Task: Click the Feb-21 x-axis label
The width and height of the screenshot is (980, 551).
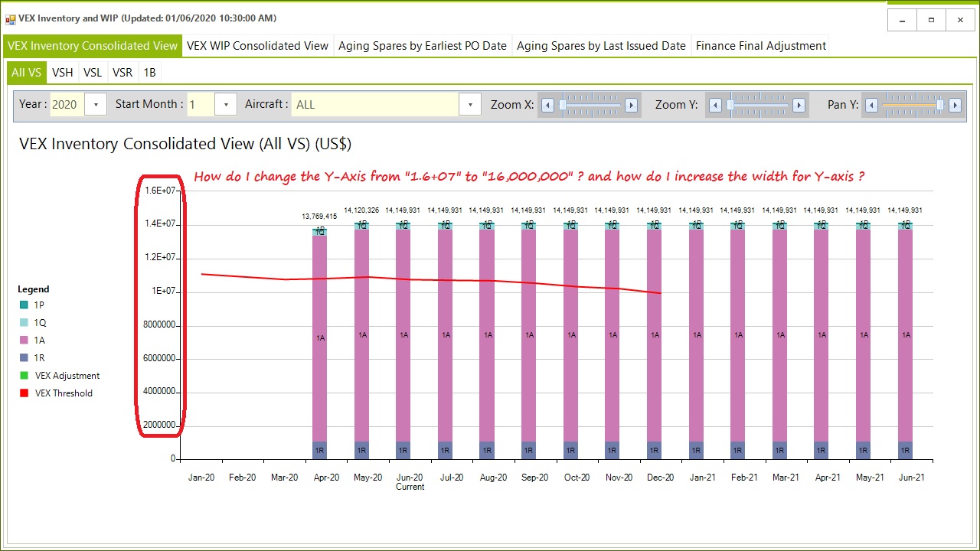Action: pyautogui.click(x=743, y=478)
